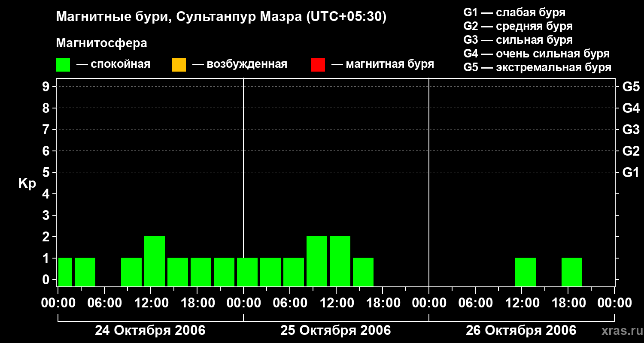Click the Kp 2 bar at 12:00 on 24 October
The width and height of the screenshot is (644, 343).
(x=155, y=261)
